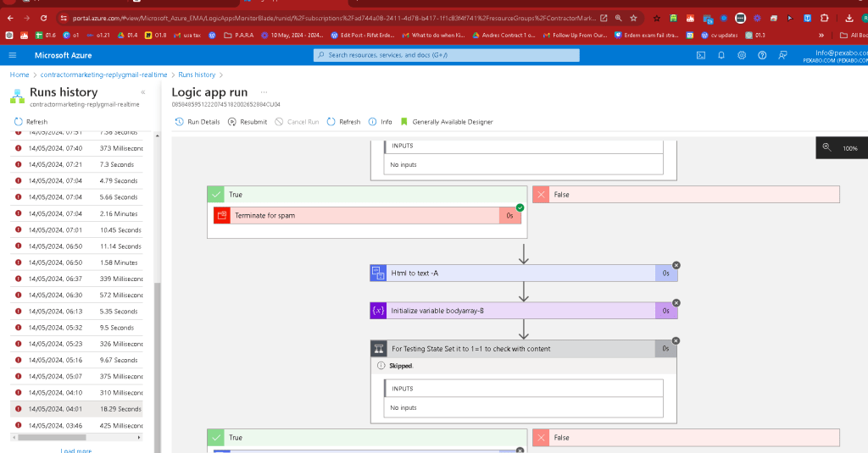Click the browser address bar
This screenshot has width=868, height=453.
click(334, 19)
